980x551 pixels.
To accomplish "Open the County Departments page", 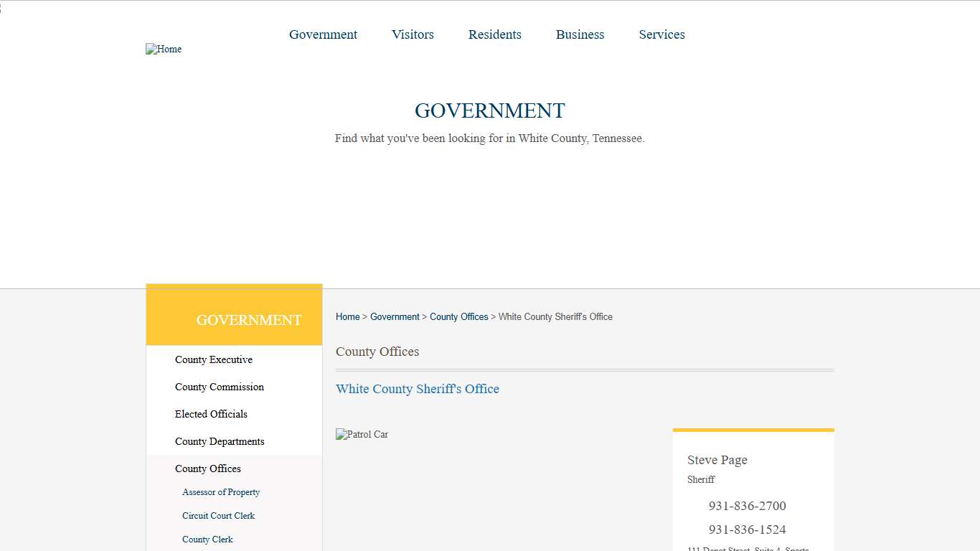I will pos(220,441).
